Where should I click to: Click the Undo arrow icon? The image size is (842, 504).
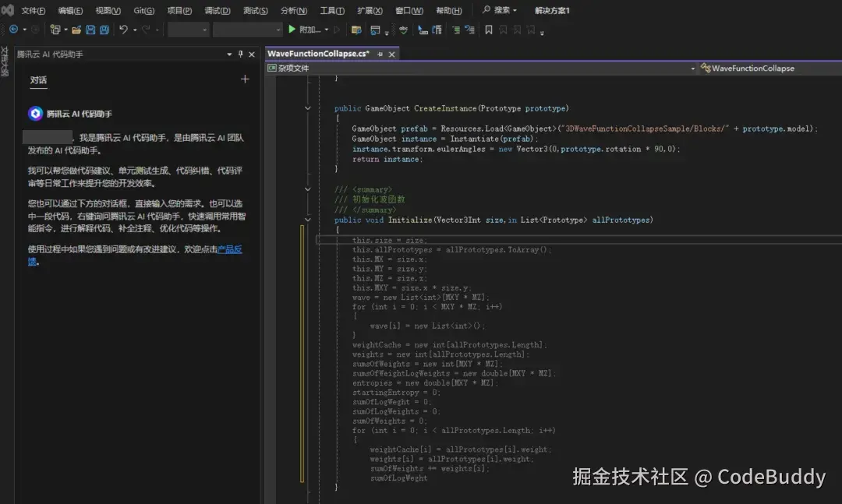coord(123,30)
